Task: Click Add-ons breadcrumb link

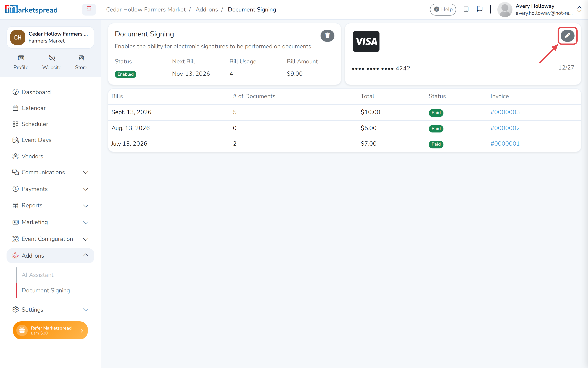Action: (x=207, y=9)
